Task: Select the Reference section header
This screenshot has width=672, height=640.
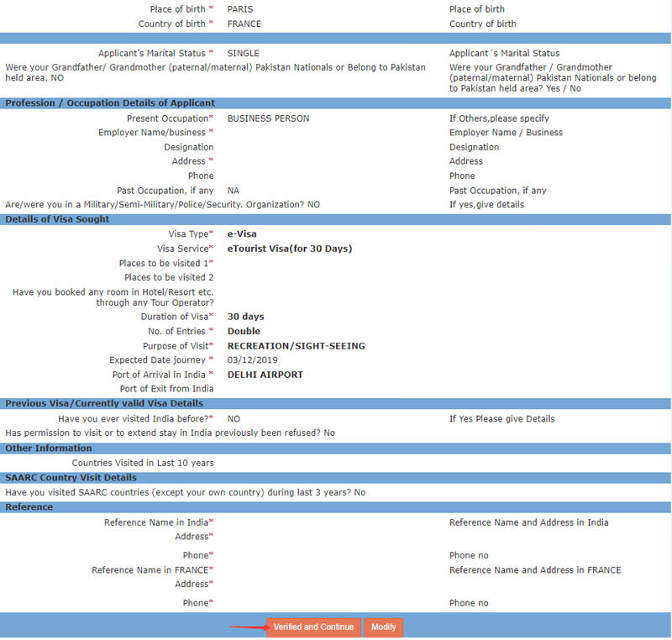Action: [x=29, y=507]
